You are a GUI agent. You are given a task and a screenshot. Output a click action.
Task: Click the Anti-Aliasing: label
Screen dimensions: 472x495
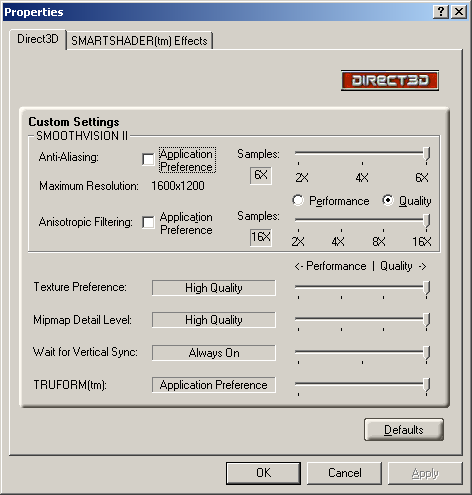pyautogui.click(x=69, y=157)
